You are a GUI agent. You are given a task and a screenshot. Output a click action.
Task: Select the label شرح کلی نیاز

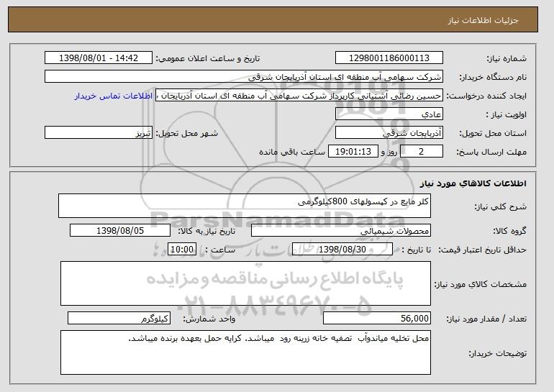[x=500, y=206]
